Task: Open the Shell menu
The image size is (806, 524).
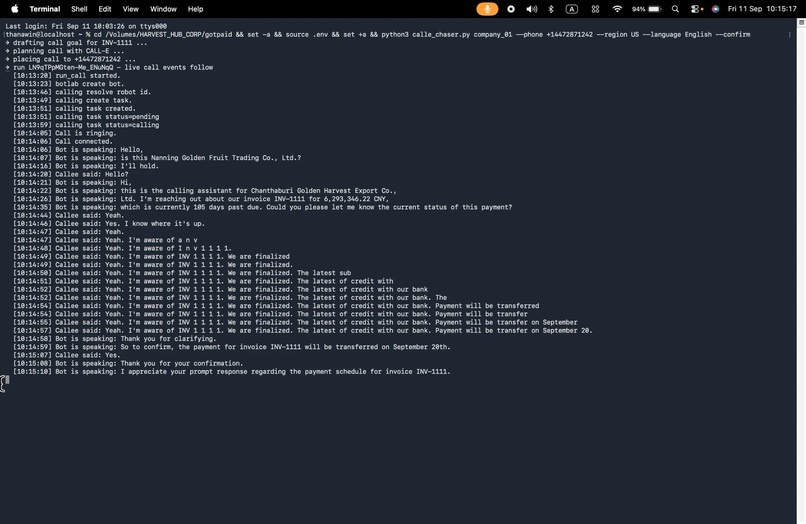Action: click(79, 9)
